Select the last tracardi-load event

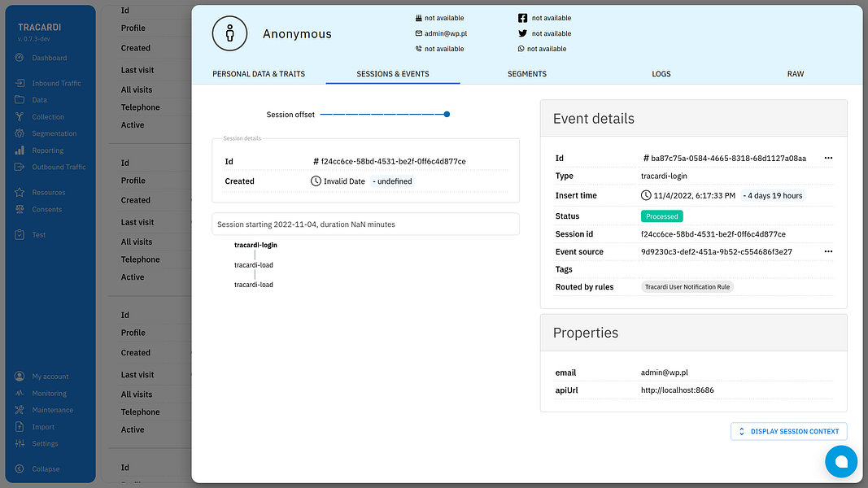coord(254,285)
